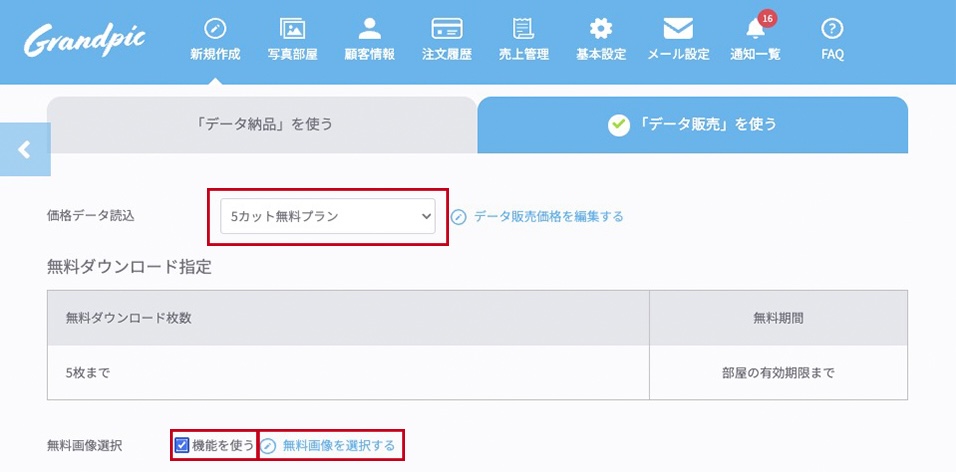Select「データ販売」を使う tab
This screenshot has width=956, height=472.
coord(693,125)
